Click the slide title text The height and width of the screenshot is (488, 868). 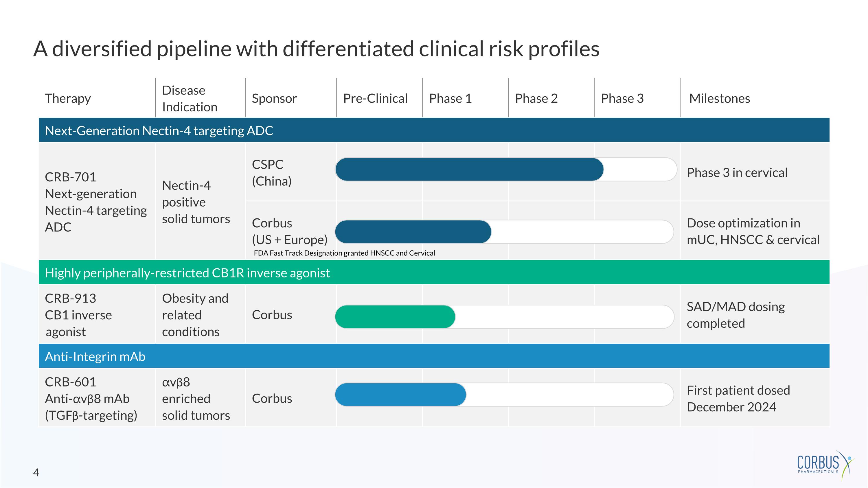[316, 49]
